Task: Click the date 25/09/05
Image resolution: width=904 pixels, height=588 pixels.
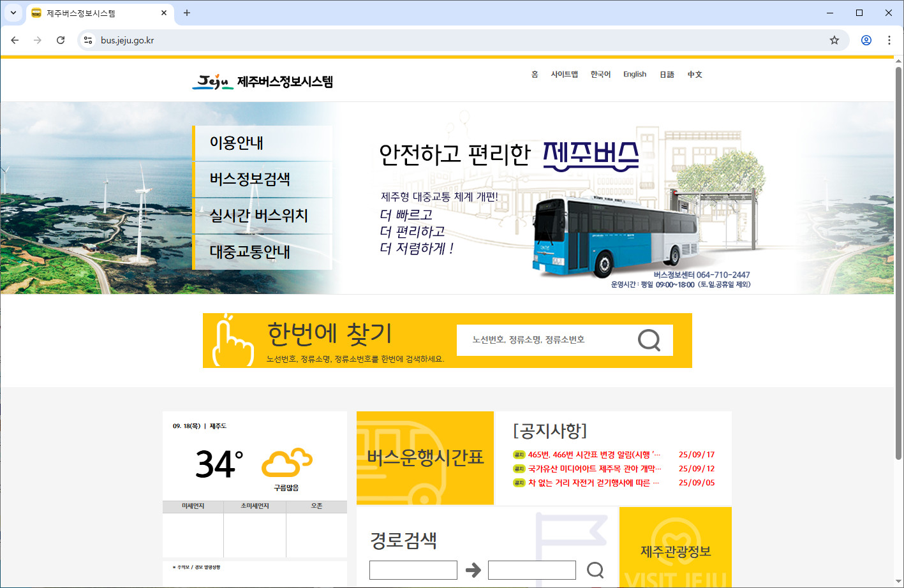Action: (x=697, y=483)
